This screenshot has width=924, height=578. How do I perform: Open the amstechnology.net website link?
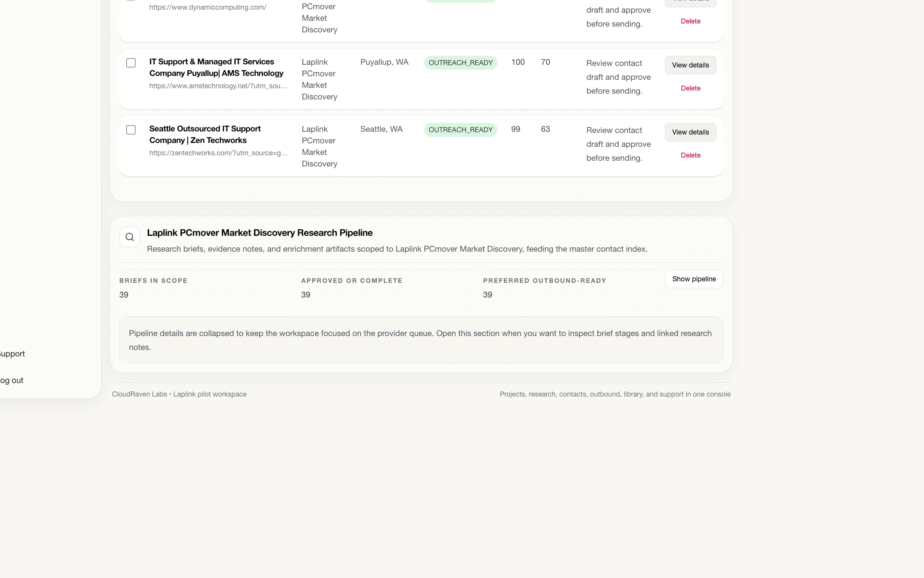(x=218, y=86)
